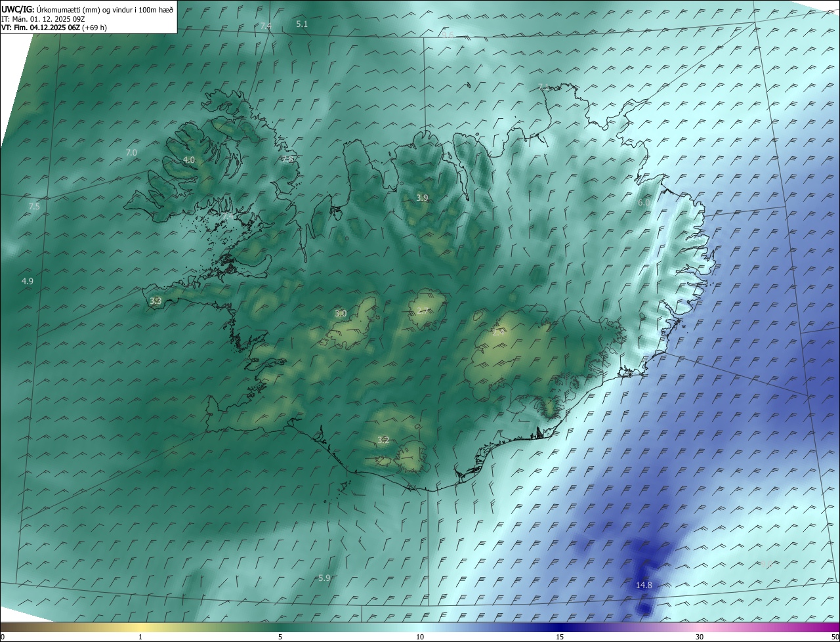Screen dimensions: 840x642
Task: Click the 7.5 value label
Action: (34, 206)
